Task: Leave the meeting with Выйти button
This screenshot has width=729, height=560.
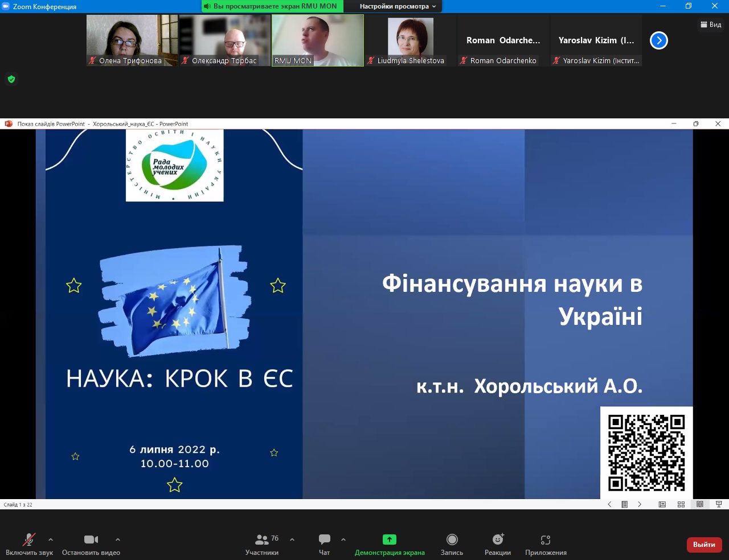Action: tap(704, 545)
